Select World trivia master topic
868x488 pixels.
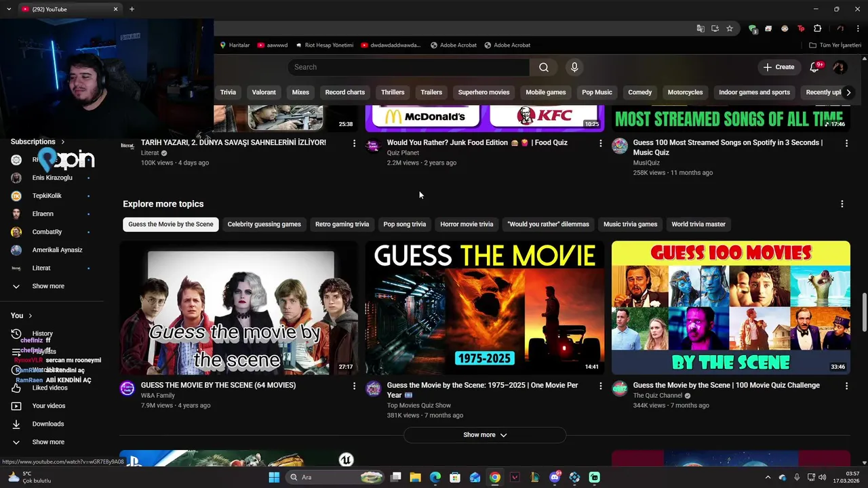(698, 224)
